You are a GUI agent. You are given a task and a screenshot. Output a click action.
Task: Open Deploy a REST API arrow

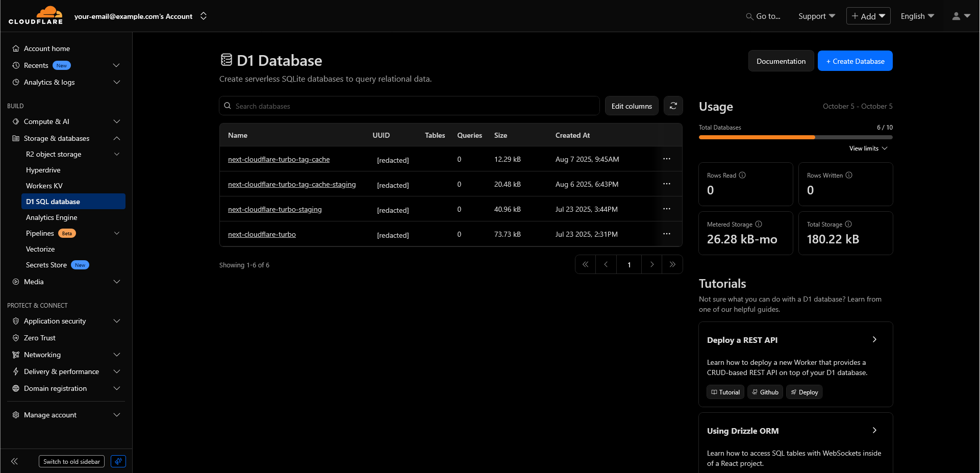pyautogui.click(x=874, y=339)
